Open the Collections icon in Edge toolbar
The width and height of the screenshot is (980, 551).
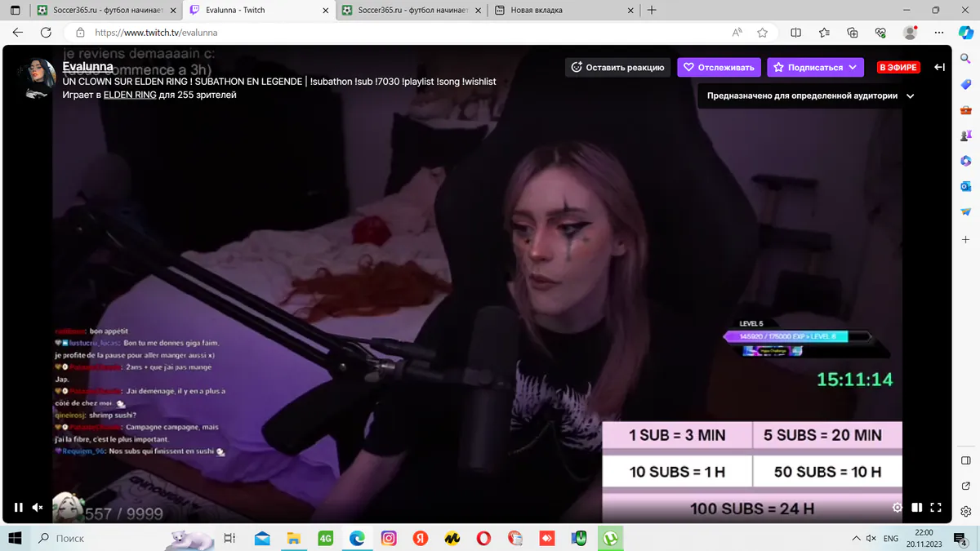tap(852, 33)
